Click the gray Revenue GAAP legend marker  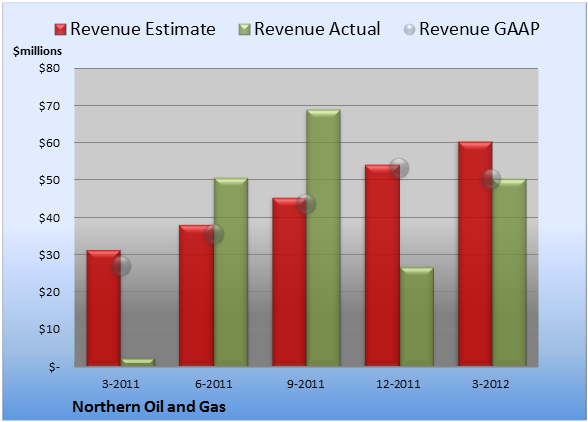click(409, 30)
